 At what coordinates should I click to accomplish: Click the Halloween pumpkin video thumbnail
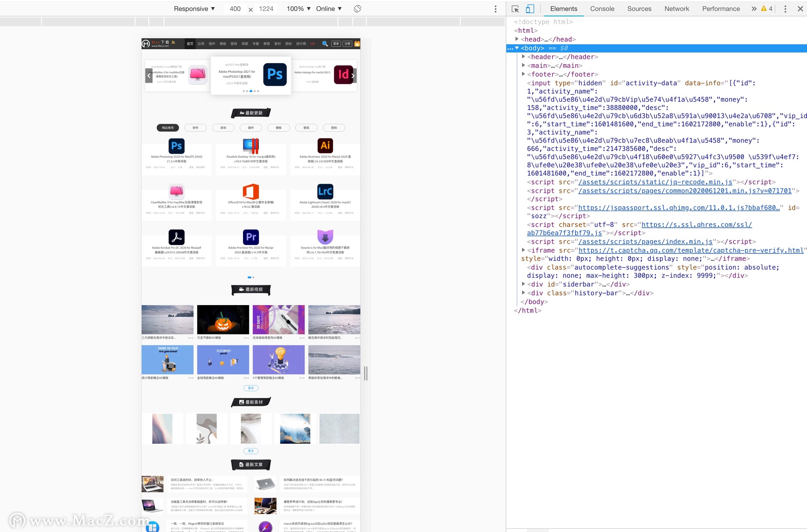click(x=223, y=320)
